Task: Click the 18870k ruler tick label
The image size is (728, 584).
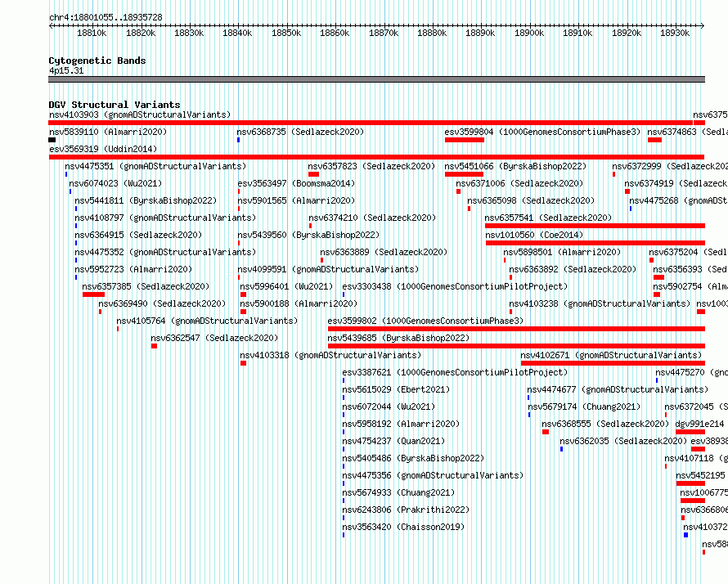Action: (x=384, y=33)
